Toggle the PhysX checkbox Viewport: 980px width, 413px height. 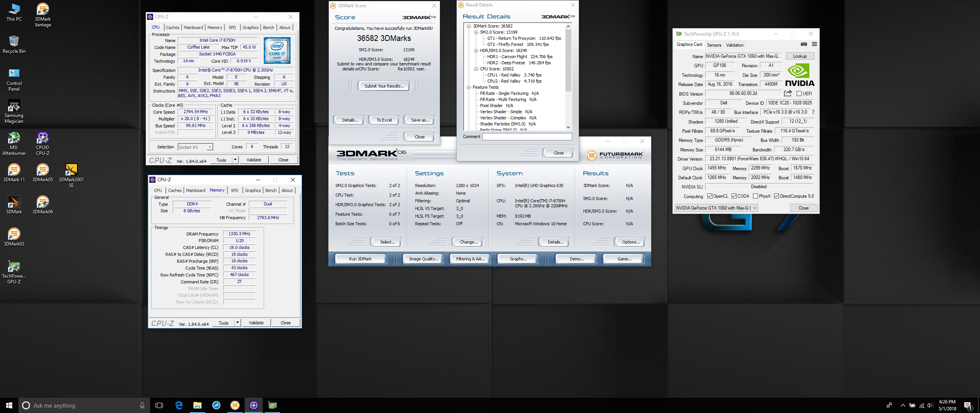pyautogui.click(x=755, y=196)
